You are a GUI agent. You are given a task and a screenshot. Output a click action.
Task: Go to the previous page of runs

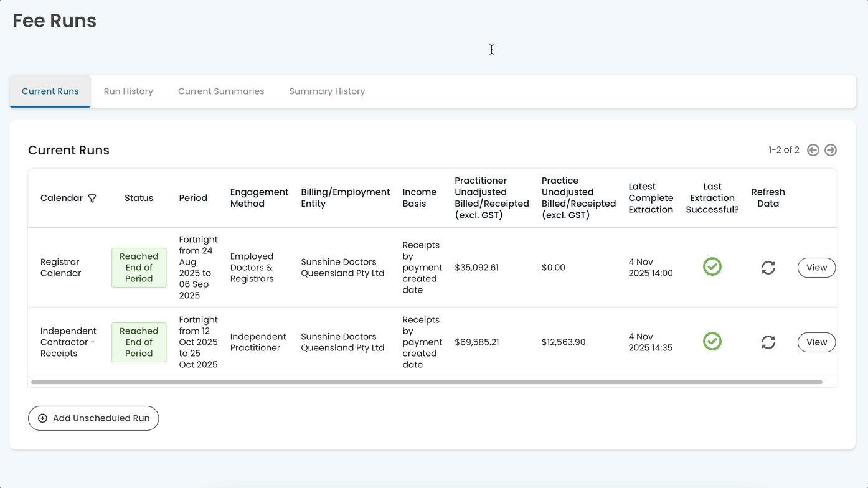pos(813,150)
